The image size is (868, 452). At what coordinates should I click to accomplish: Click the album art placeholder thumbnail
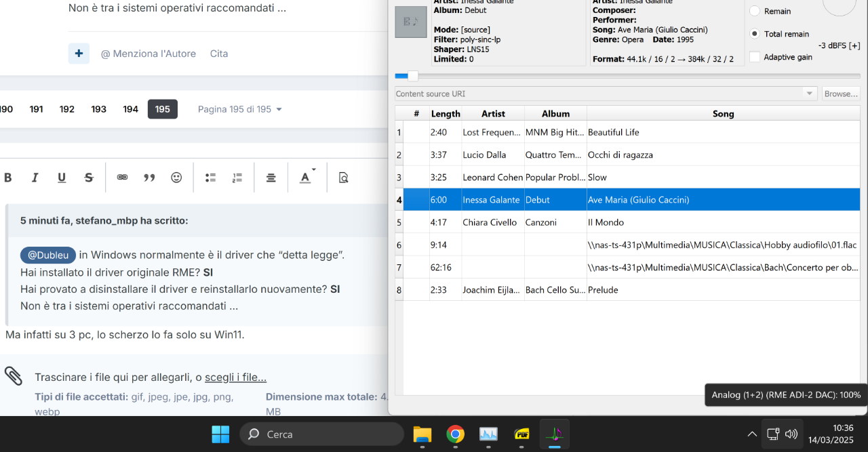pos(411,22)
